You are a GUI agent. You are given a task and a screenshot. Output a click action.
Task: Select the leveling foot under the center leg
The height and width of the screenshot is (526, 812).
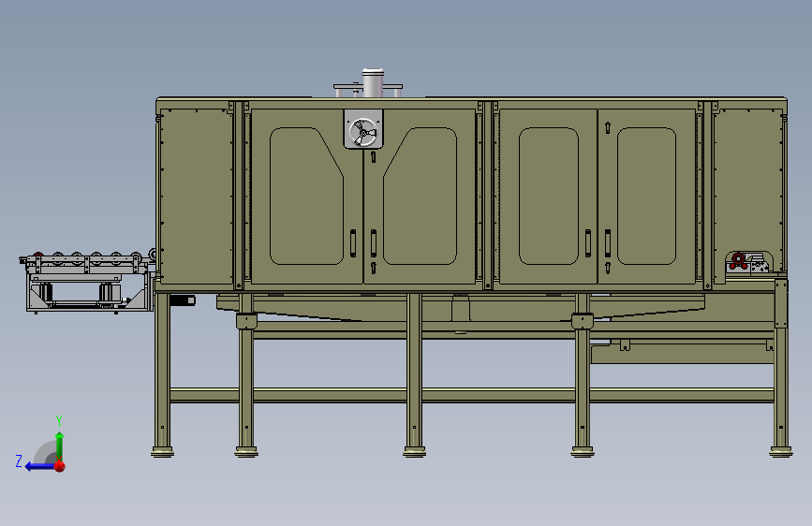point(414,452)
